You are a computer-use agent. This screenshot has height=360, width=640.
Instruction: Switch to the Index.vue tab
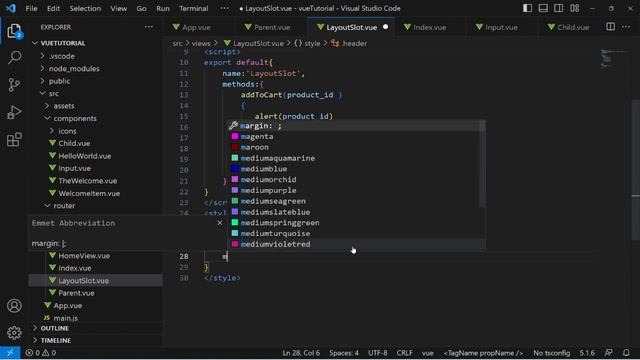[429, 27]
